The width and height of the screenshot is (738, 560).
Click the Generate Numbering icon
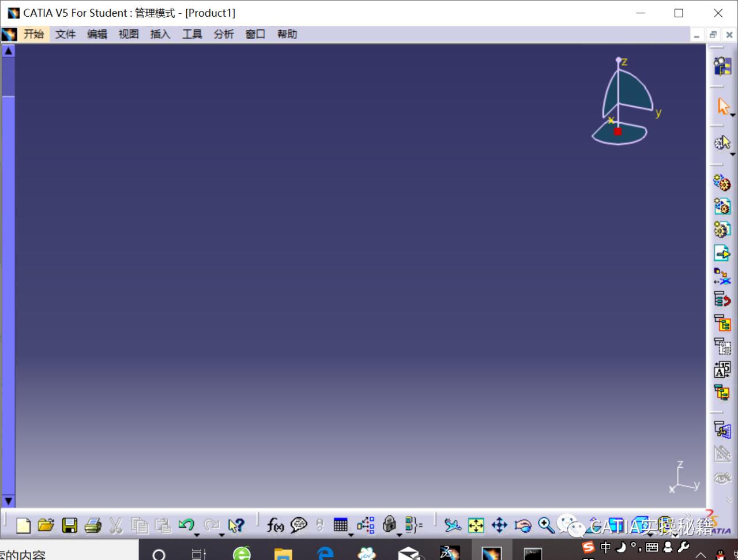coord(722,369)
